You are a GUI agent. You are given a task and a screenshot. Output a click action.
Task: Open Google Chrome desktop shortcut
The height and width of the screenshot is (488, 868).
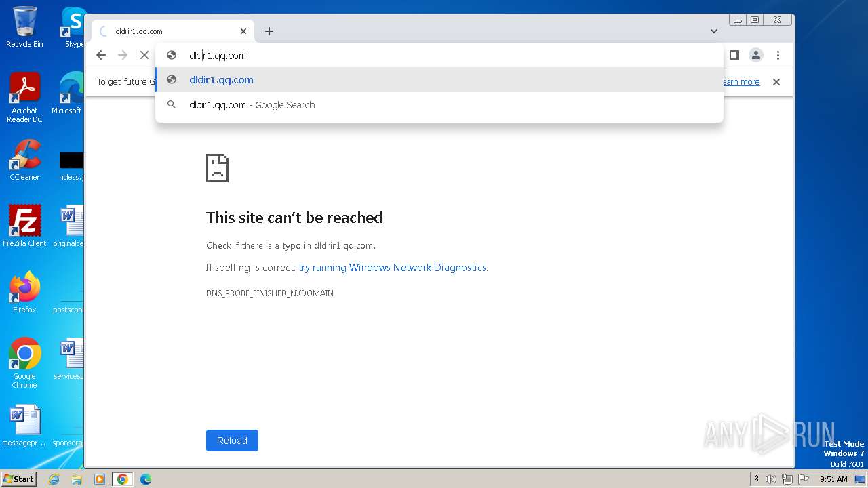(24, 363)
